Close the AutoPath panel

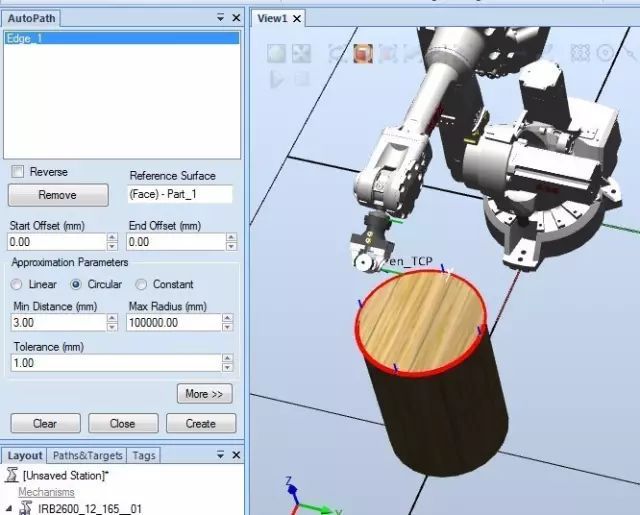coord(236,18)
